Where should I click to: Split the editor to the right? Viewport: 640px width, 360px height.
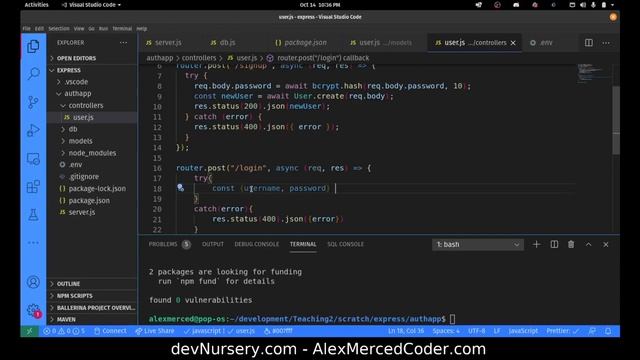tap(589, 42)
